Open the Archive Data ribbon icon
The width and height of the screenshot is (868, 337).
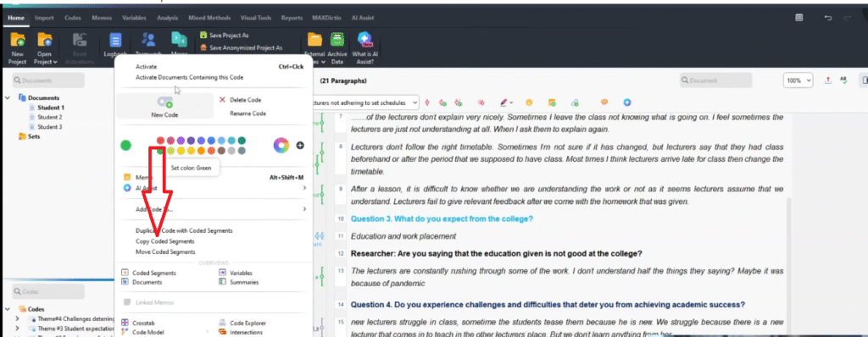[337, 48]
